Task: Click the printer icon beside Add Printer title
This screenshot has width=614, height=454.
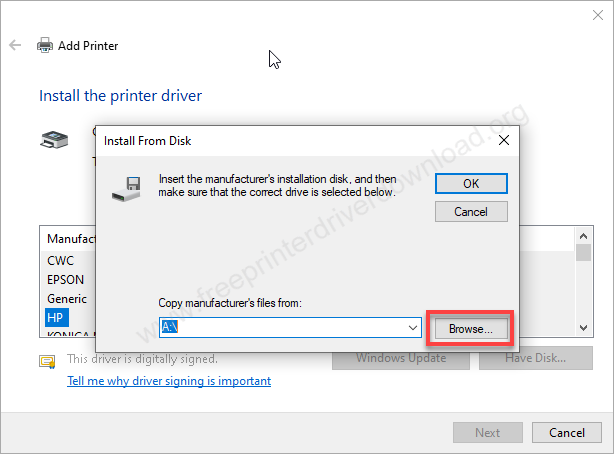Action: (x=45, y=45)
